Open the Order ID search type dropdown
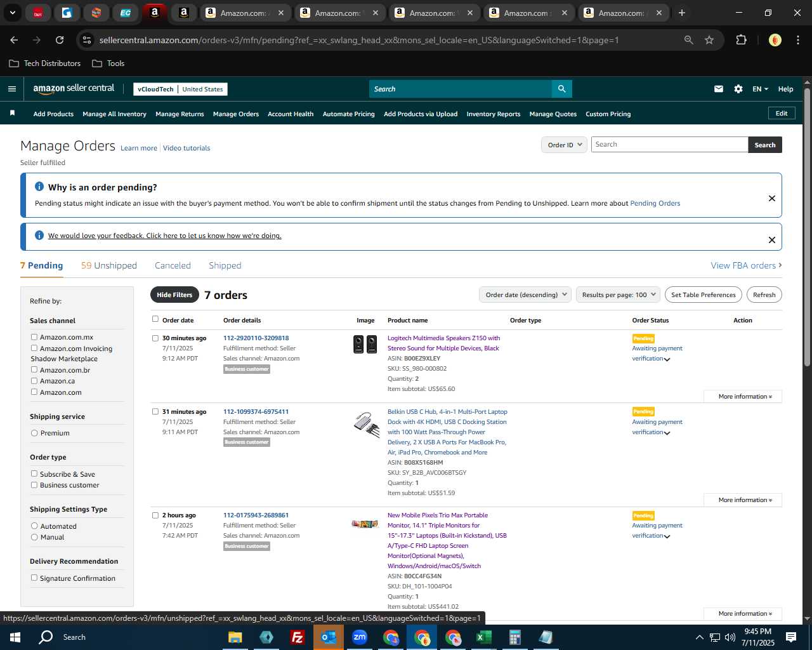Screen dimensions: 812x650 coord(564,145)
